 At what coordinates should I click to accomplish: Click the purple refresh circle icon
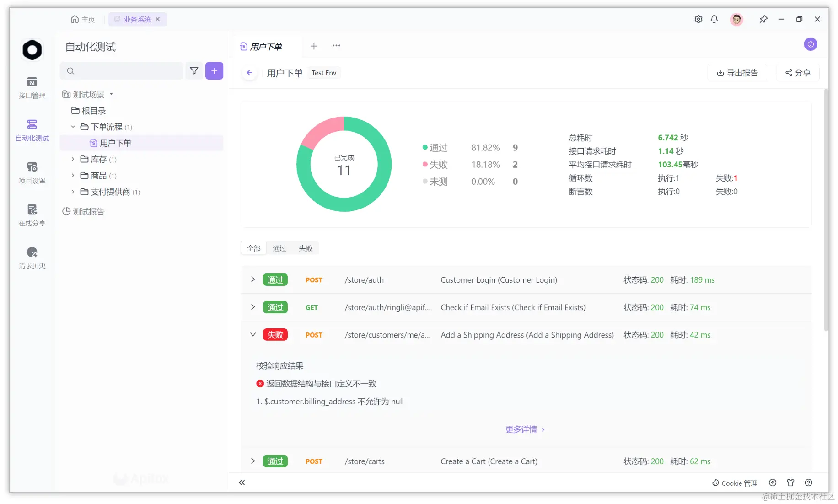click(x=810, y=44)
